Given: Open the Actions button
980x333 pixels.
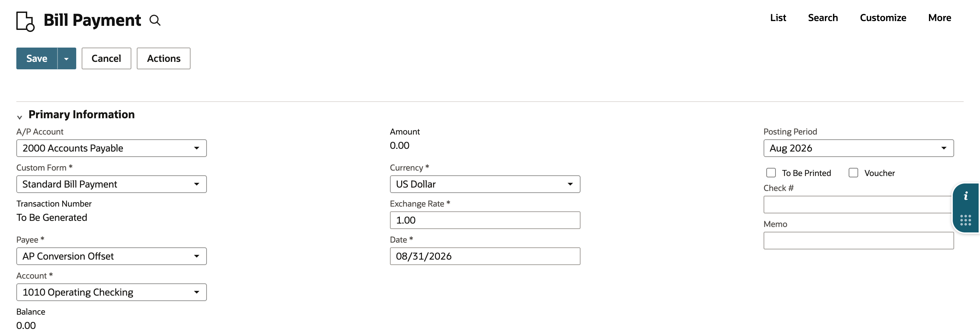Looking at the screenshot, I should tap(164, 58).
